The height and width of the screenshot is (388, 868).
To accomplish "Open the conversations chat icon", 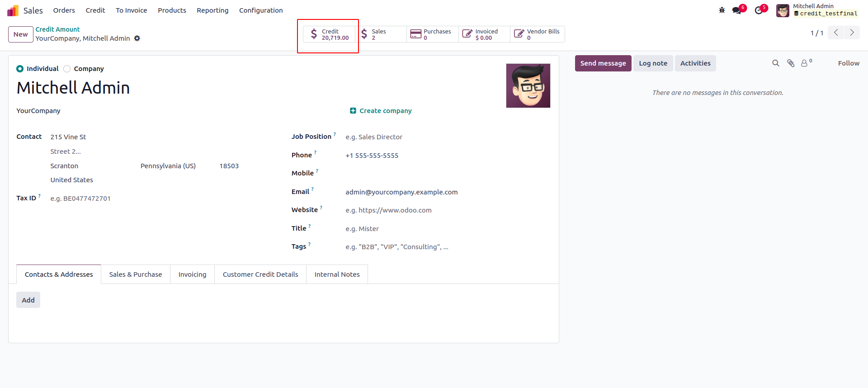I will (x=737, y=10).
